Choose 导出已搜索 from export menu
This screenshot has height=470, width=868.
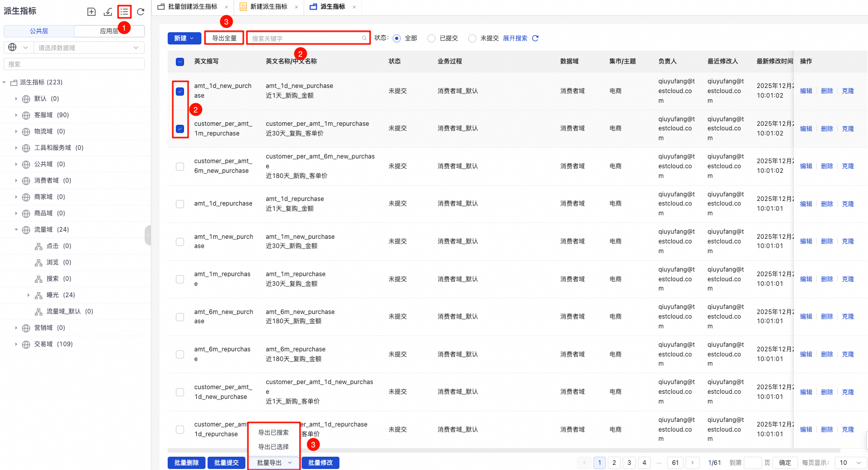click(x=273, y=433)
